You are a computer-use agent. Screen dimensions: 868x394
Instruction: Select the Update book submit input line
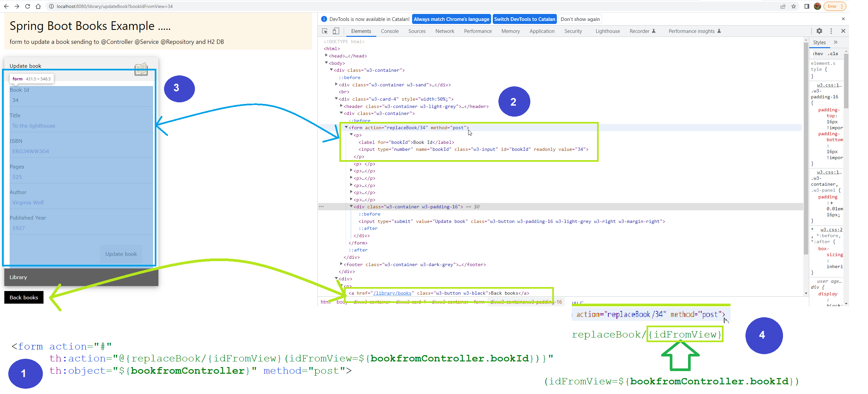(x=511, y=222)
